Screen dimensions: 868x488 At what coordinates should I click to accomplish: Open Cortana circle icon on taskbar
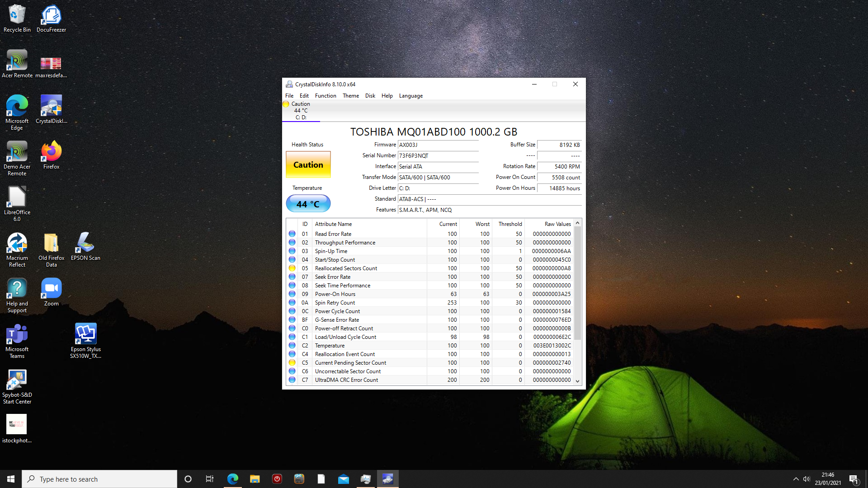click(188, 479)
